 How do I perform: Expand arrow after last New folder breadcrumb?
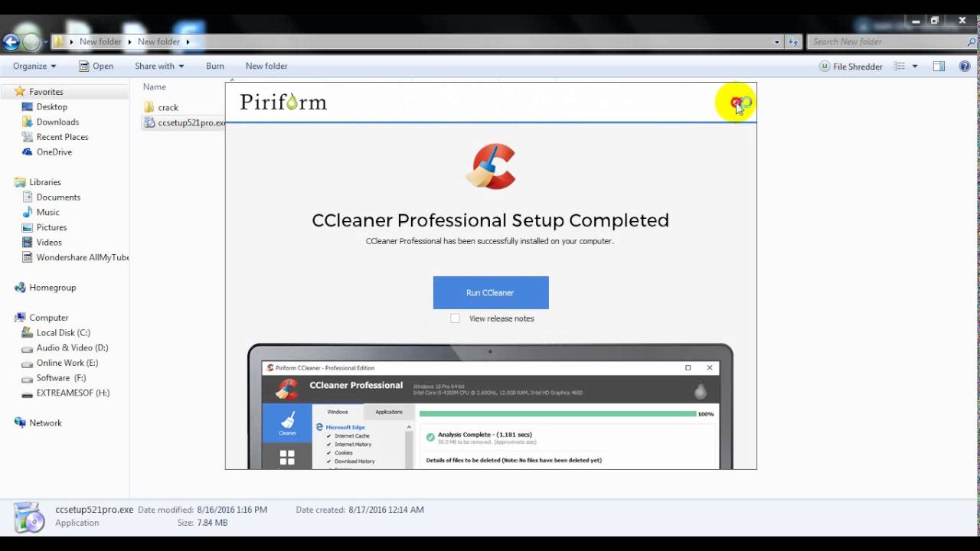tap(188, 41)
